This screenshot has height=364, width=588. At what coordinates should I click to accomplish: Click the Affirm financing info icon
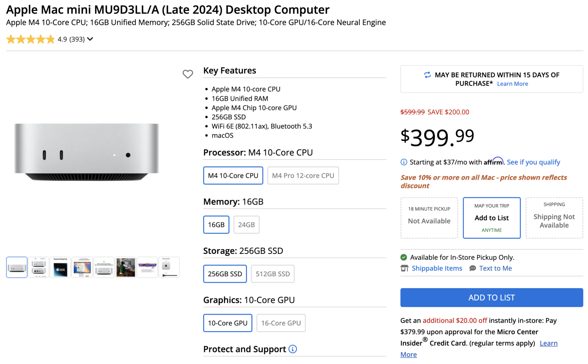tap(403, 162)
